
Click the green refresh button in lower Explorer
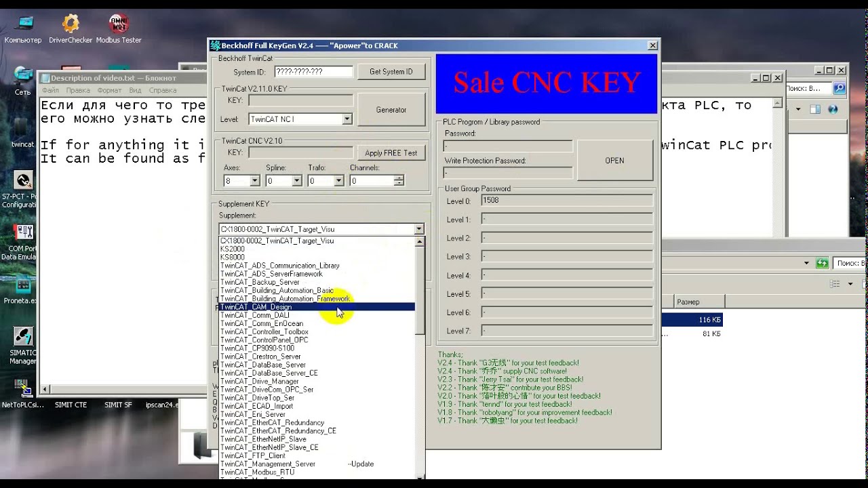coord(822,263)
